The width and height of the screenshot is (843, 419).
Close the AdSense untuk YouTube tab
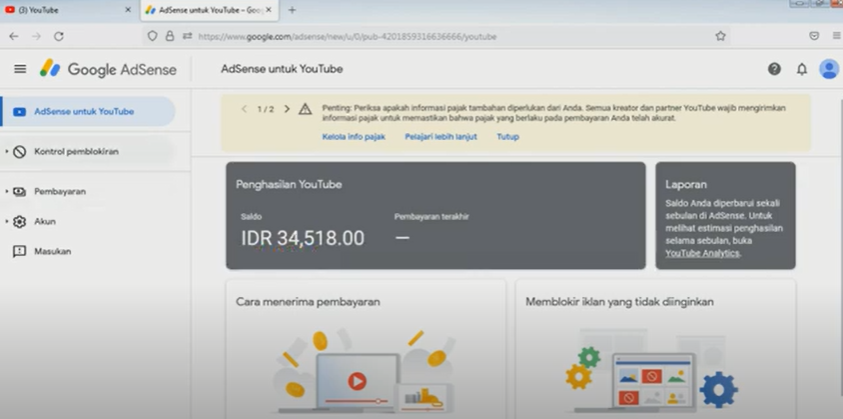[x=269, y=10]
